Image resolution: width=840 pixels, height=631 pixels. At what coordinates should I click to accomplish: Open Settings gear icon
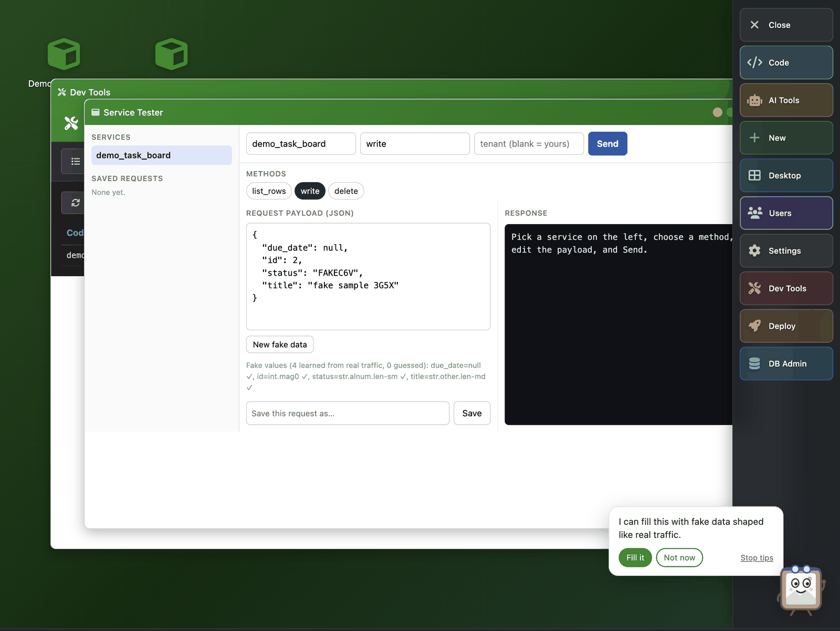(754, 250)
